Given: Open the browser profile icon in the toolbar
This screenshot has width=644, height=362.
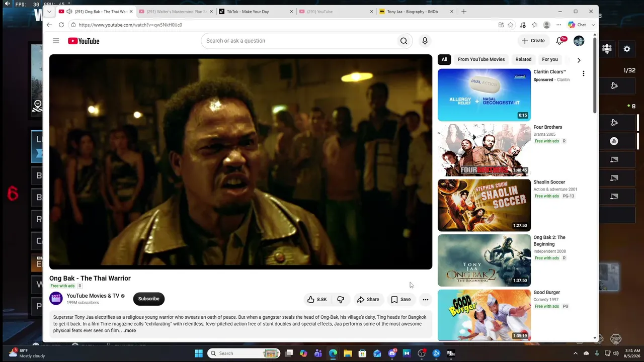Looking at the screenshot, I should (x=546, y=25).
